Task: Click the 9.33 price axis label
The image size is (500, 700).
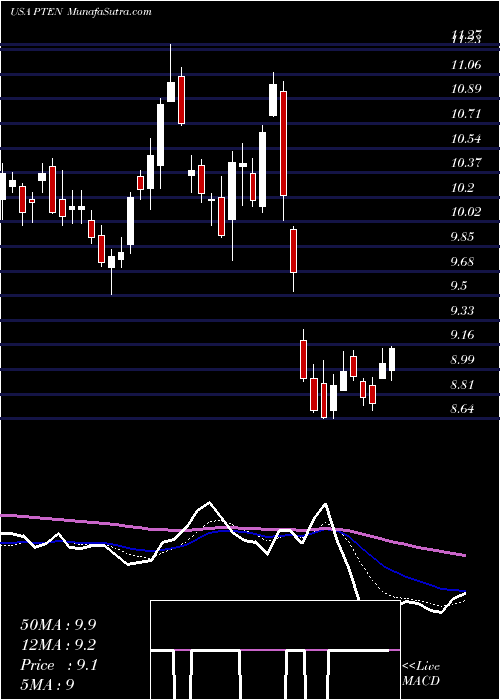Action: coord(462,310)
